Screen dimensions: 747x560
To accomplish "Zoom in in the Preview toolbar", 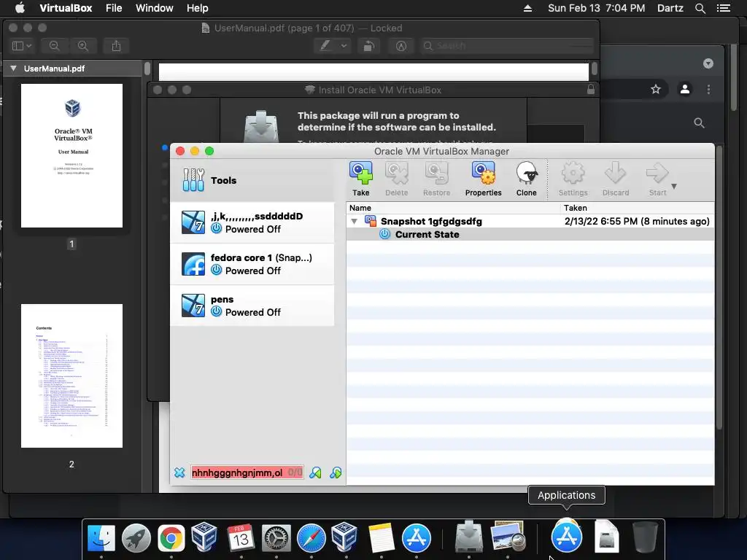I will [x=83, y=46].
